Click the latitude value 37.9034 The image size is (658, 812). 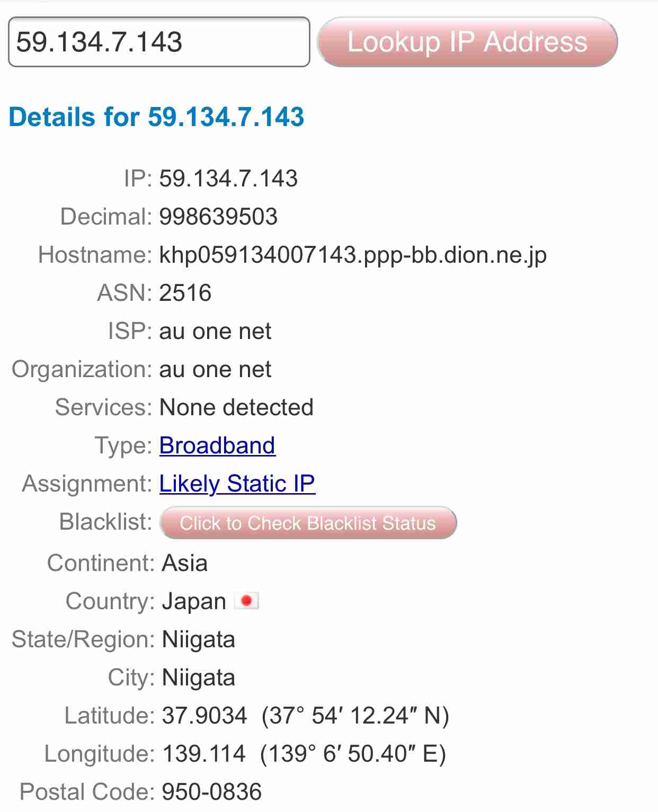click(x=204, y=716)
